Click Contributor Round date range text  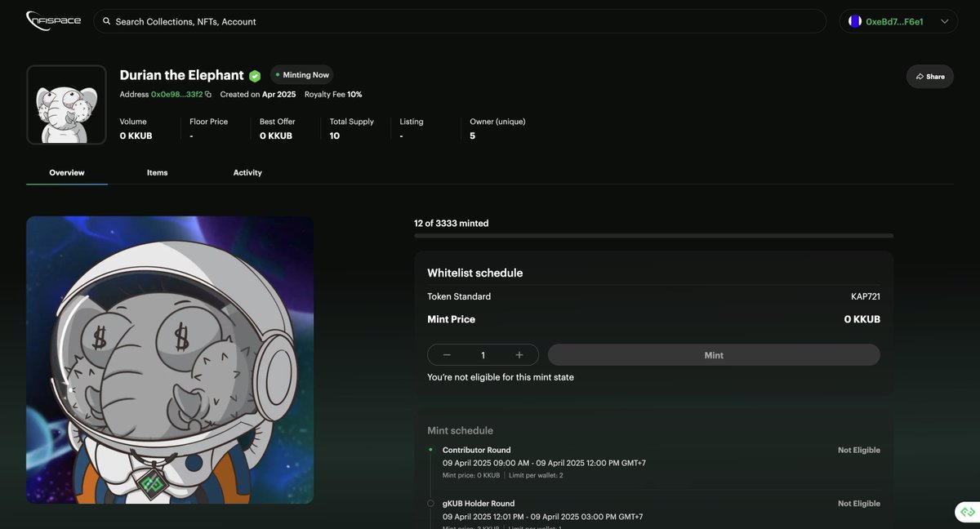[544, 463]
